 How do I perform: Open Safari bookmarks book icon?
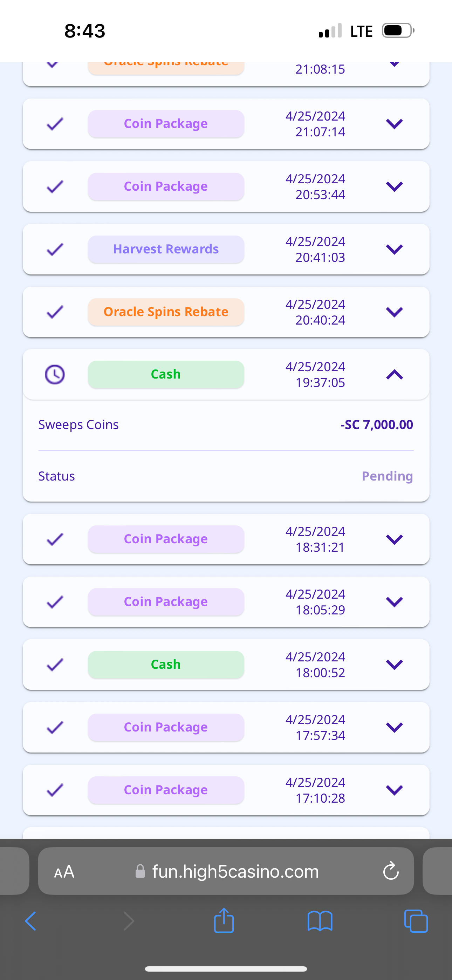(320, 921)
